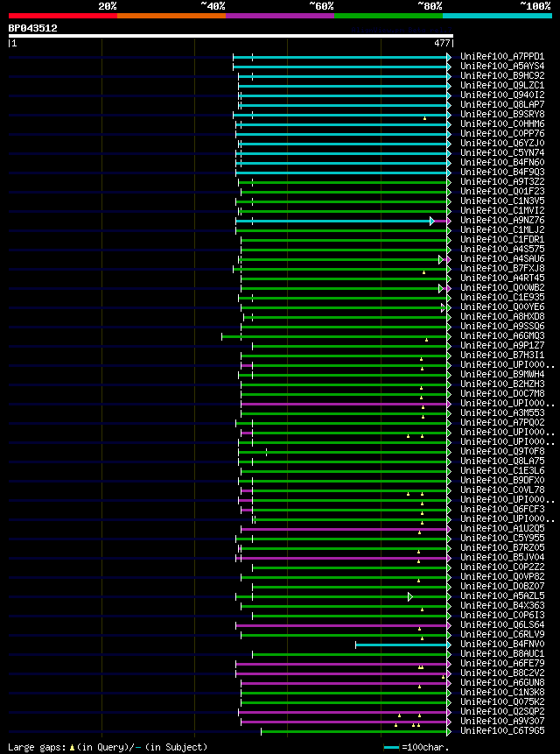Click the green arrowhead in the Q00WB2 row
The width and height of the screenshot is (560, 754).
[440, 288]
